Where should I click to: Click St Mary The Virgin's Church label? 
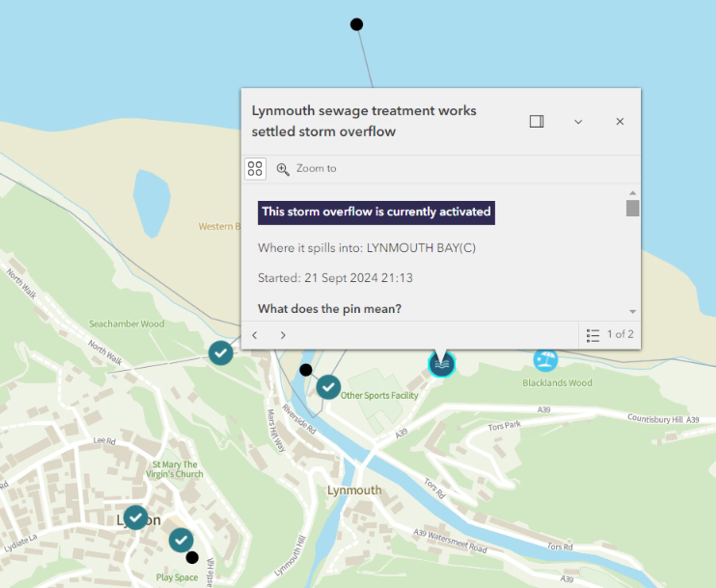tap(174, 469)
